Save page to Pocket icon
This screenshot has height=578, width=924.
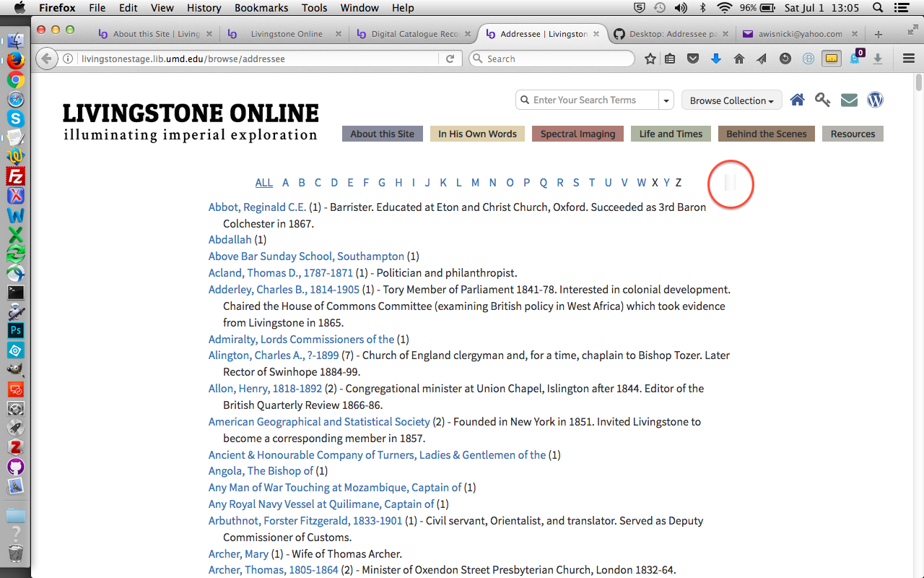(693, 59)
